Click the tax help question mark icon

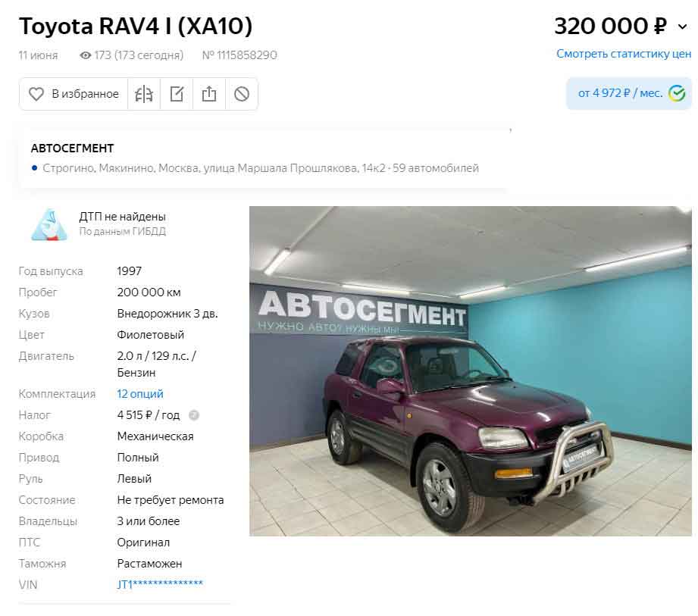tap(194, 415)
